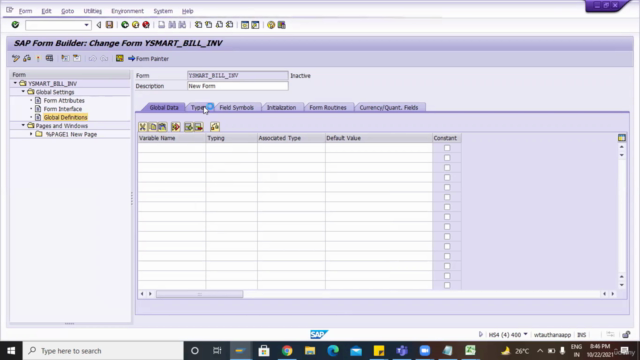Click the Print icon in main toolbar
640x360 pixels.
pyautogui.click(x=162, y=25)
